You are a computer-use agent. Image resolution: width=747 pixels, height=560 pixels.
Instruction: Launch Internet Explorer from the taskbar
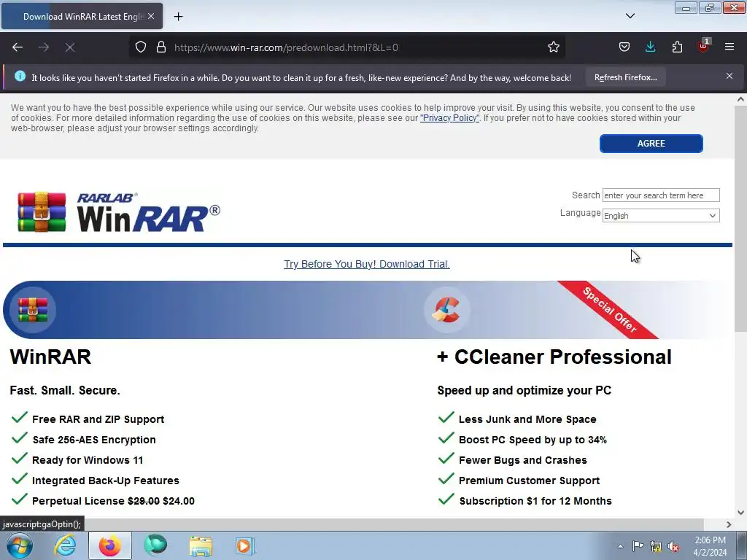click(65, 545)
